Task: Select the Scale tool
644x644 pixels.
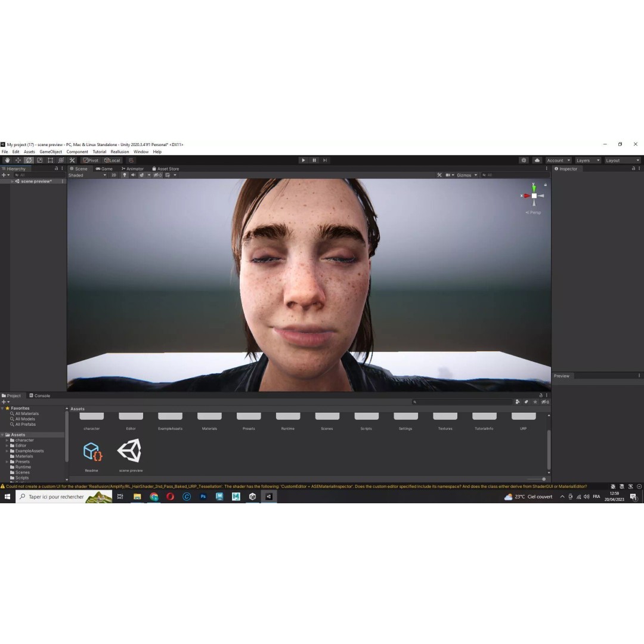Action: pyautogui.click(x=39, y=160)
